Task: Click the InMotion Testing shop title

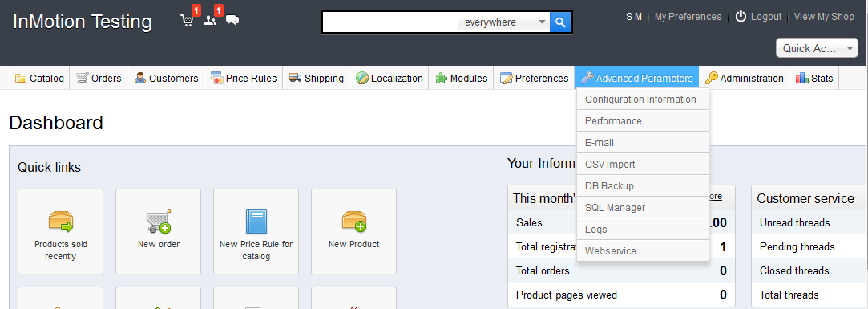Action: (x=82, y=22)
